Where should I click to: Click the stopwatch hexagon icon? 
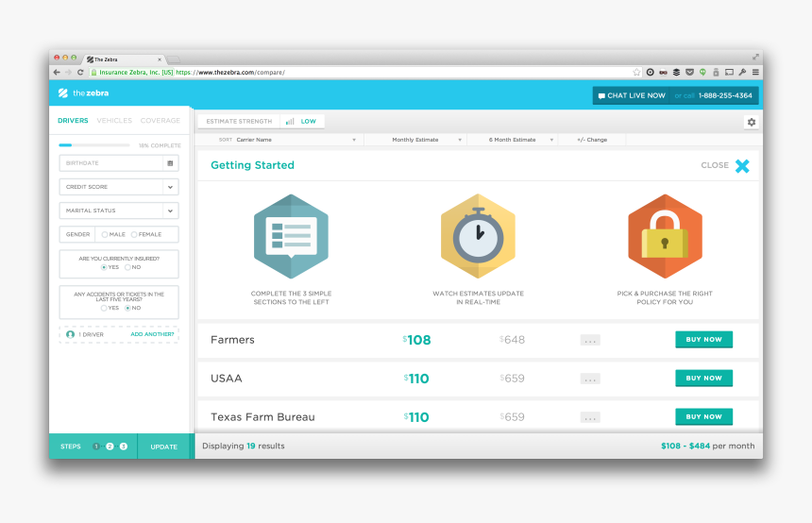[x=478, y=236]
